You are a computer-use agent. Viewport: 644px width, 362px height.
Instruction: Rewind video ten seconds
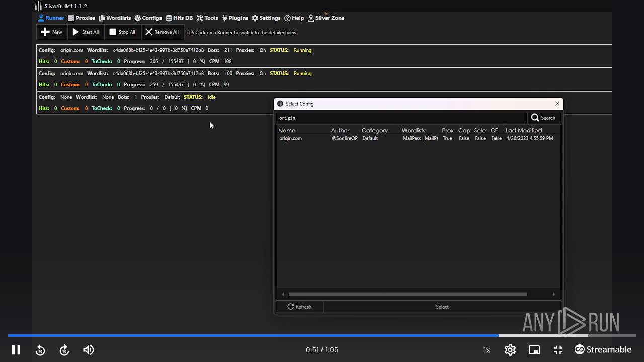(x=40, y=350)
